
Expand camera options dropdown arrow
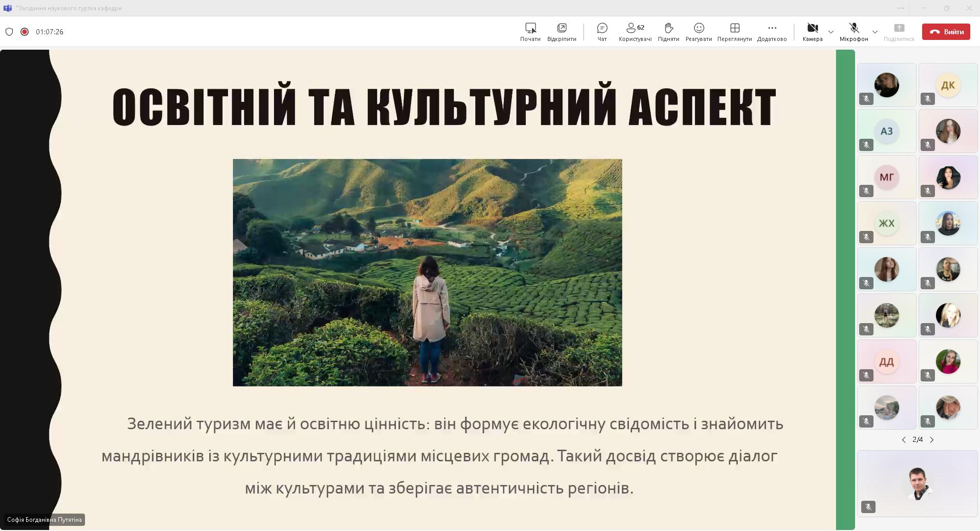click(x=830, y=32)
